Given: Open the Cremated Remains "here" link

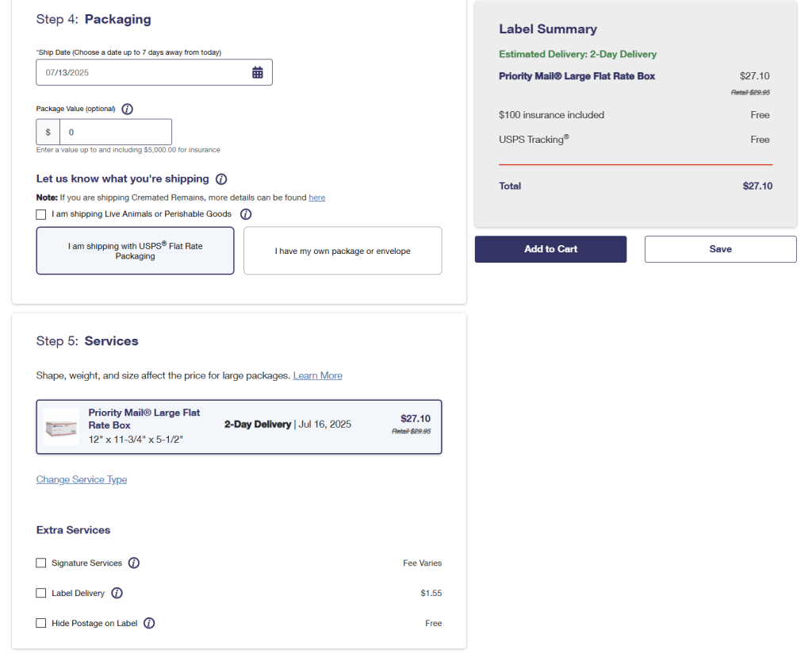Looking at the screenshot, I should coord(316,198).
